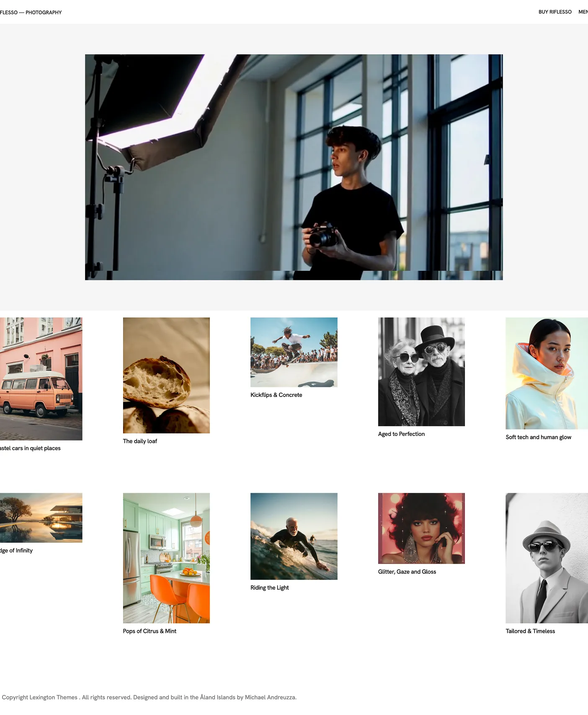The height and width of the screenshot is (715, 588).
Task: Open the pastel orange van thumbnail
Action: point(41,379)
